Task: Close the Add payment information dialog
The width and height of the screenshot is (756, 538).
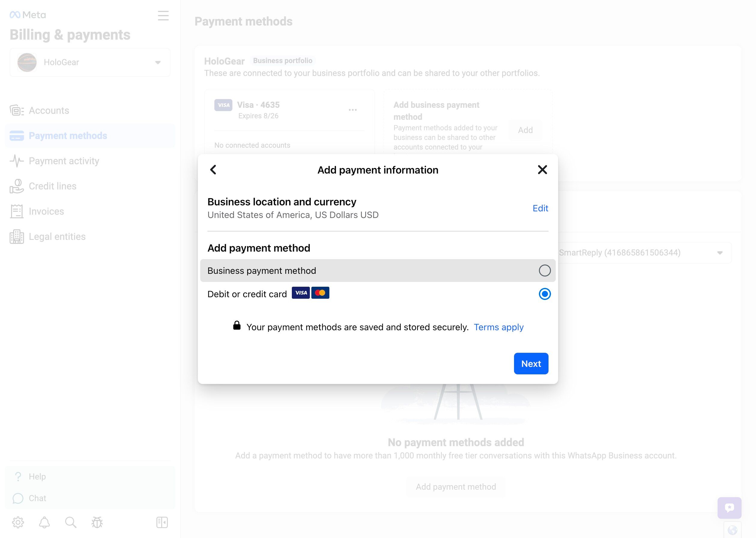Action: tap(542, 170)
